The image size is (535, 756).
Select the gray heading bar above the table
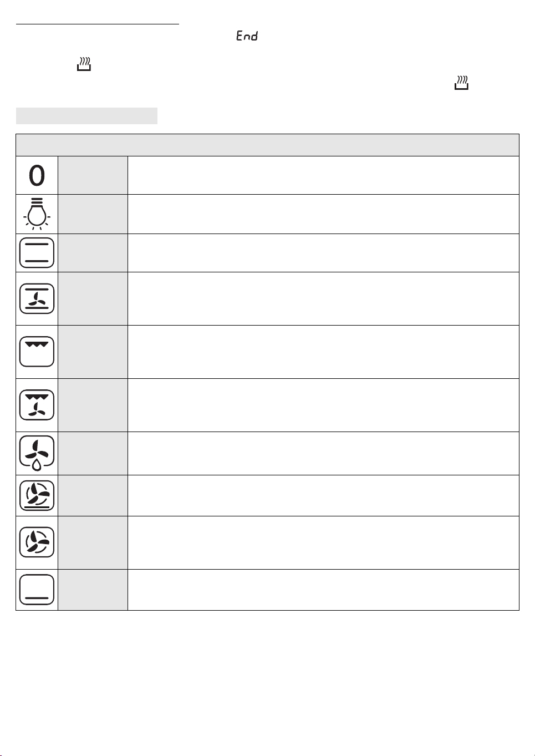tap(86, 116)
